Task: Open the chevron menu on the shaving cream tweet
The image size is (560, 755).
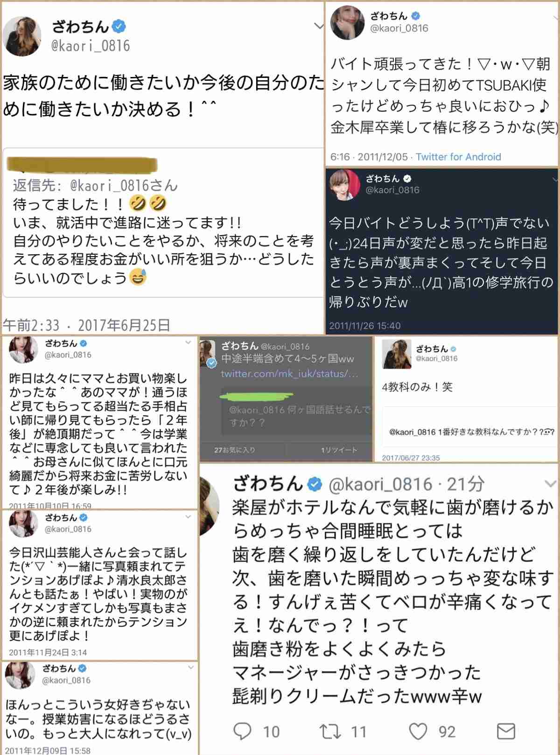Action: [x=550, y=483]
